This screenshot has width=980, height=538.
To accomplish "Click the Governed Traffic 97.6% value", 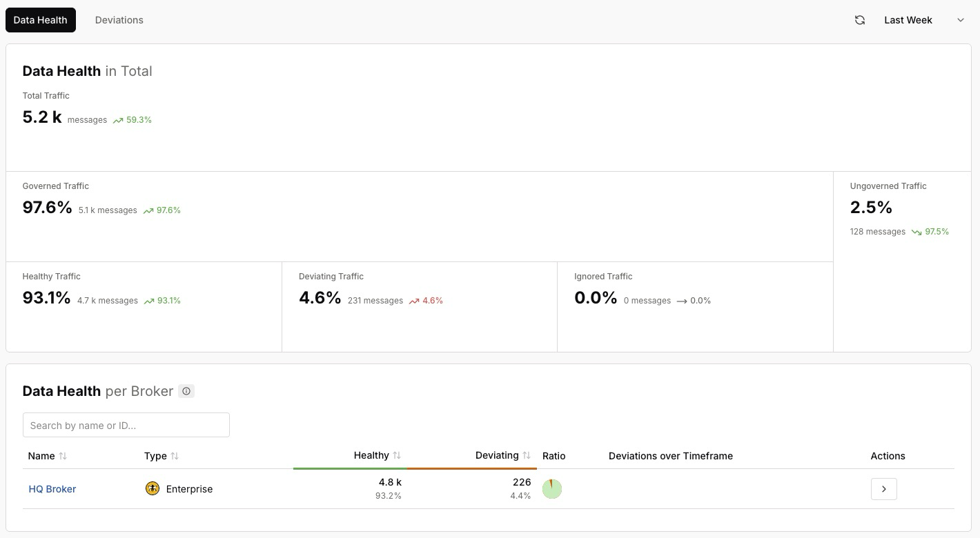I will 48,208.
